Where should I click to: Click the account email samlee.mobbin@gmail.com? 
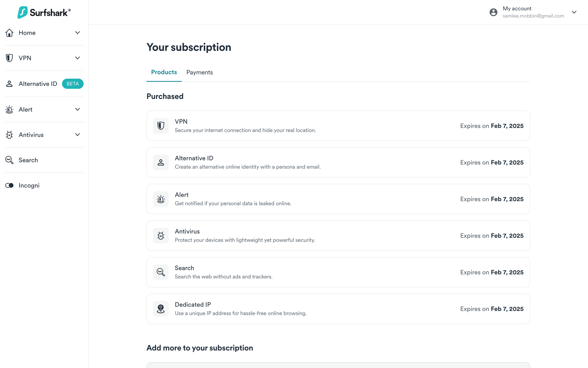(533, 16)
